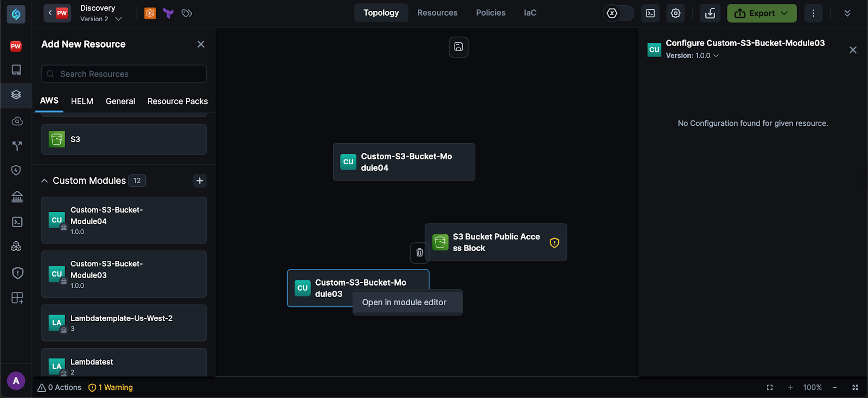Select Custom-S3-Bucket-Module04 in resource list
Screen dimensions: 868x398
pyautogui.click(x=124, y=220)
